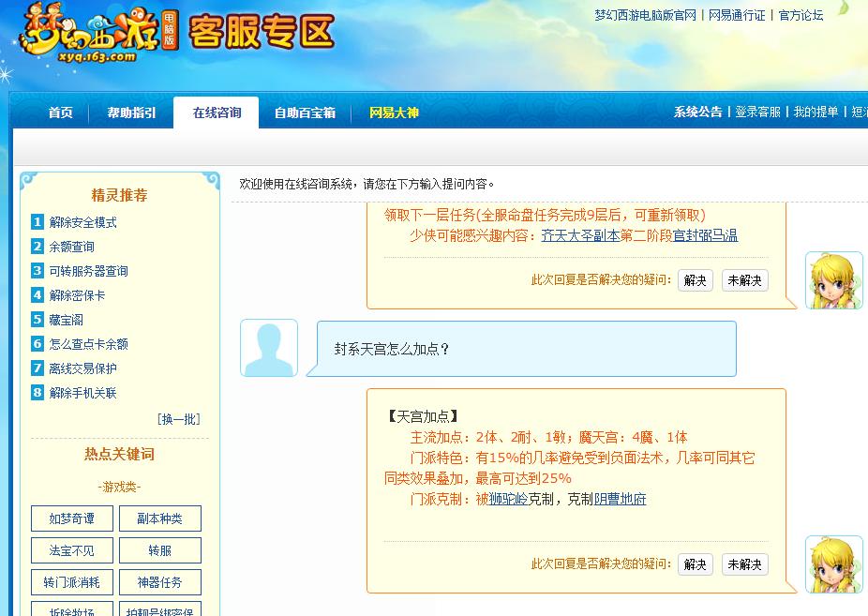868x616 pixels.
Task: Click the blonde assistant avatar beside 天宫加点 reply
Action: (833, 564)
